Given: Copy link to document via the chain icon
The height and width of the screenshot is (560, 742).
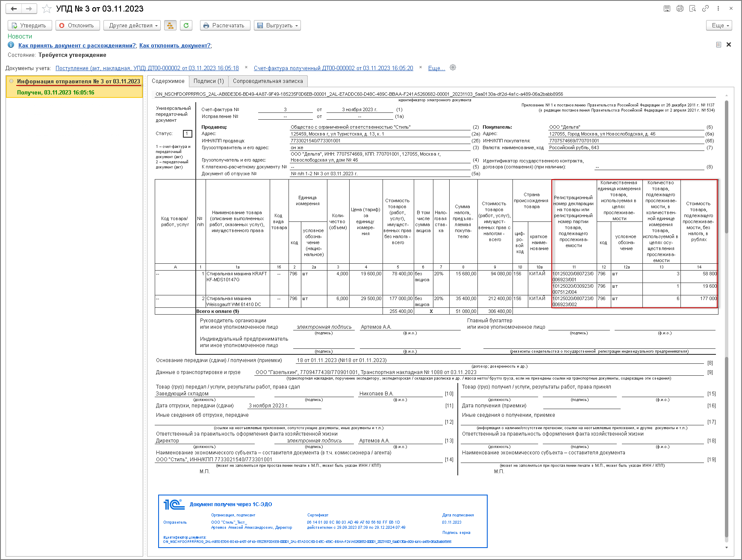Looking at the screenshot, I should [705, 9].
